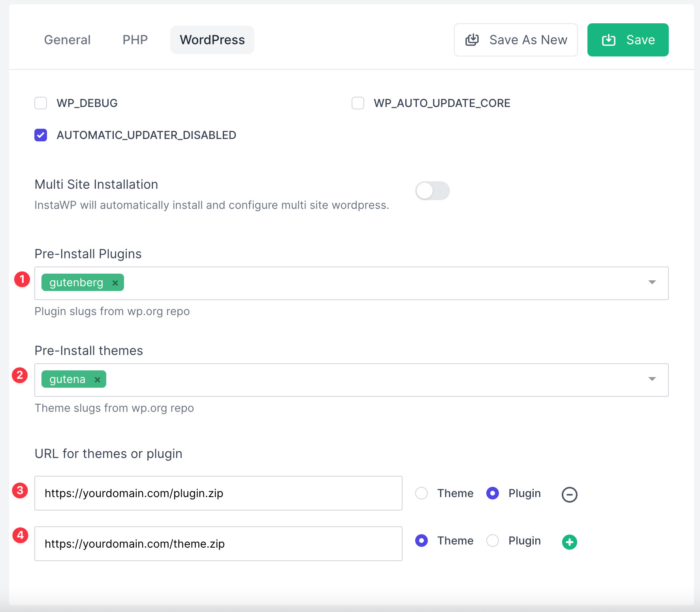Expand the Pre-Install themes dropdown arrow
This screenshot has height=612, width=700.
(x=652, y=379)
